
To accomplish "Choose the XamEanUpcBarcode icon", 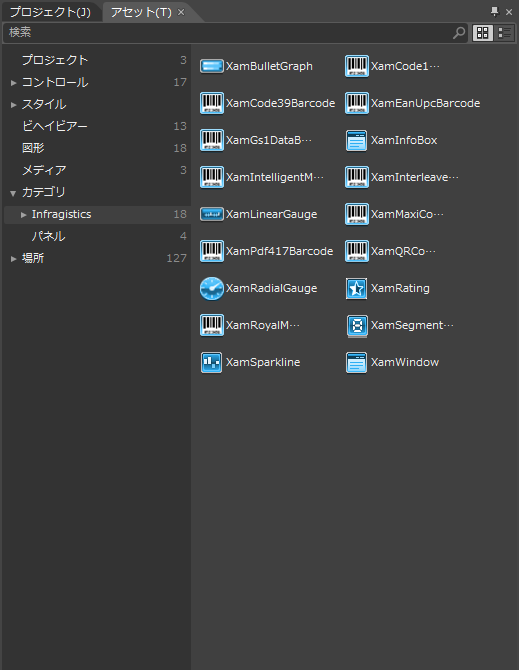I will (x=357, y=103).
